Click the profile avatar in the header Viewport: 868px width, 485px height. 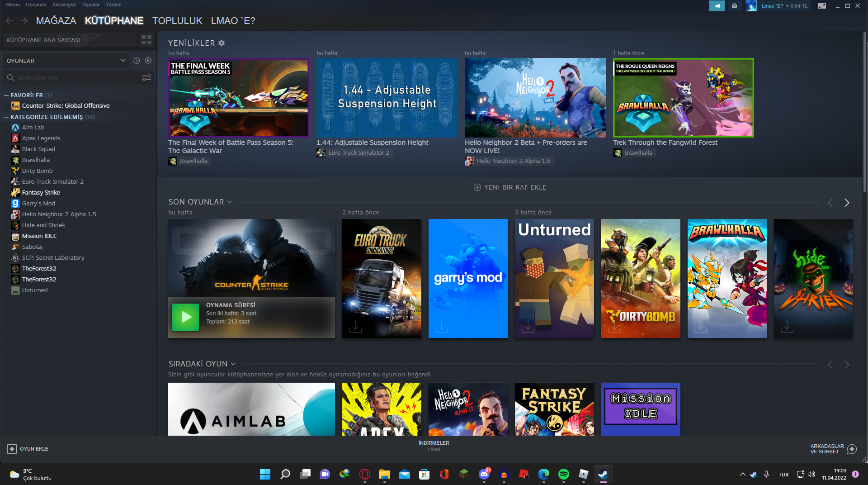click(x=751, y=6)
